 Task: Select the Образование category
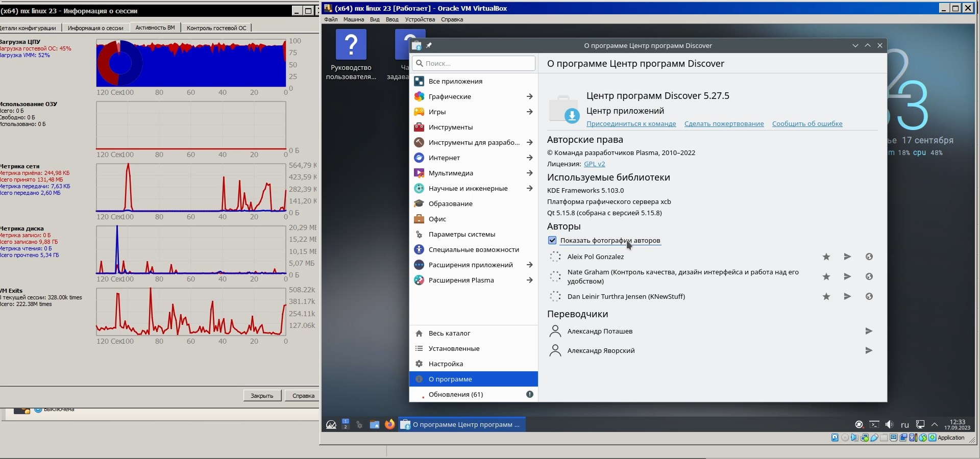(474, 203)
